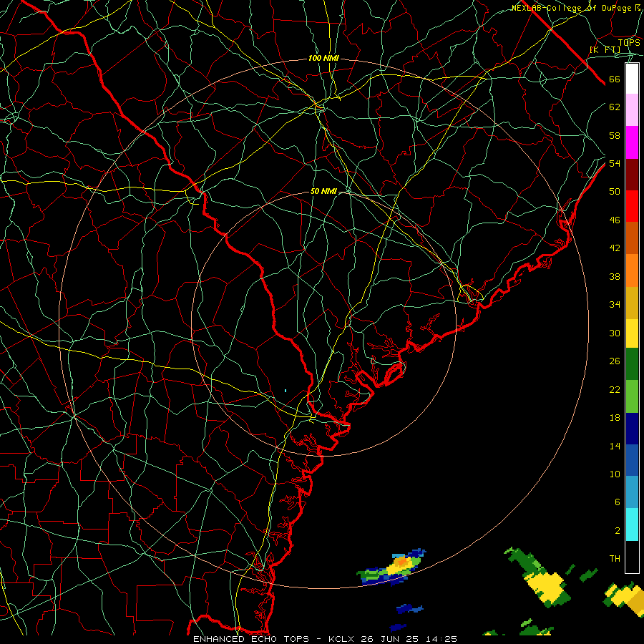
Task: Click the legend value "30"
Action: pos(615,333)
